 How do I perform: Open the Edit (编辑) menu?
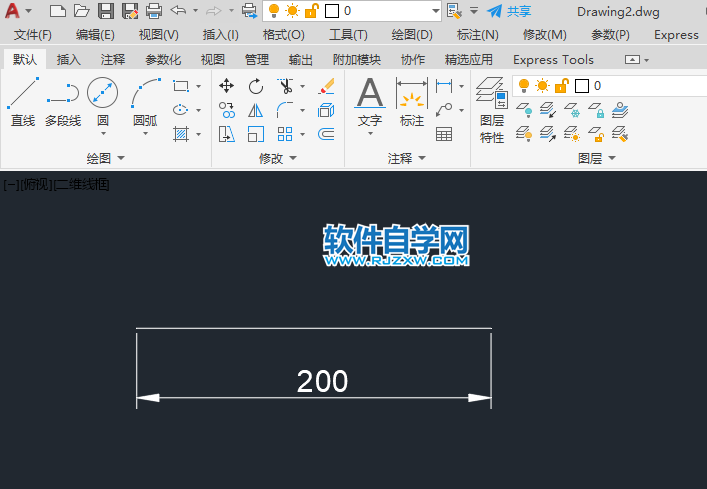pos(95,35)
